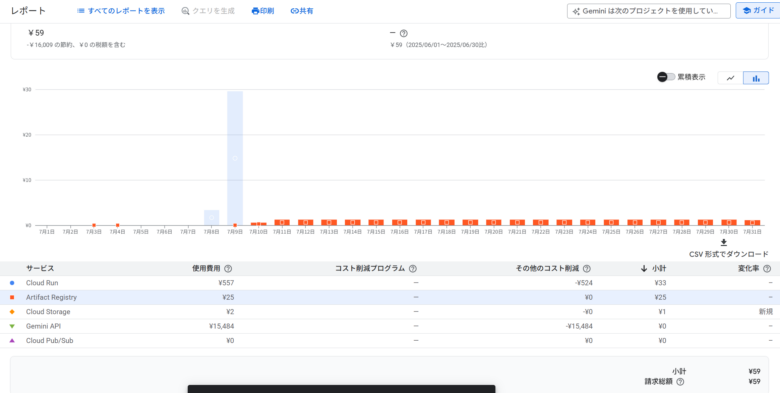Click the -¥524 Cloud Run savings value
The image size is (780, 393).
(584, 283)
